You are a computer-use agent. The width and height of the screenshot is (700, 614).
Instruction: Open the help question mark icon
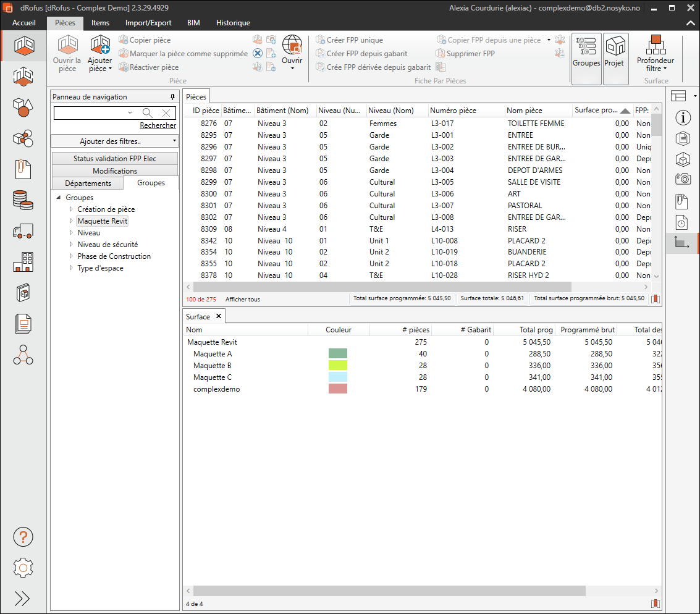coord(23,537)
